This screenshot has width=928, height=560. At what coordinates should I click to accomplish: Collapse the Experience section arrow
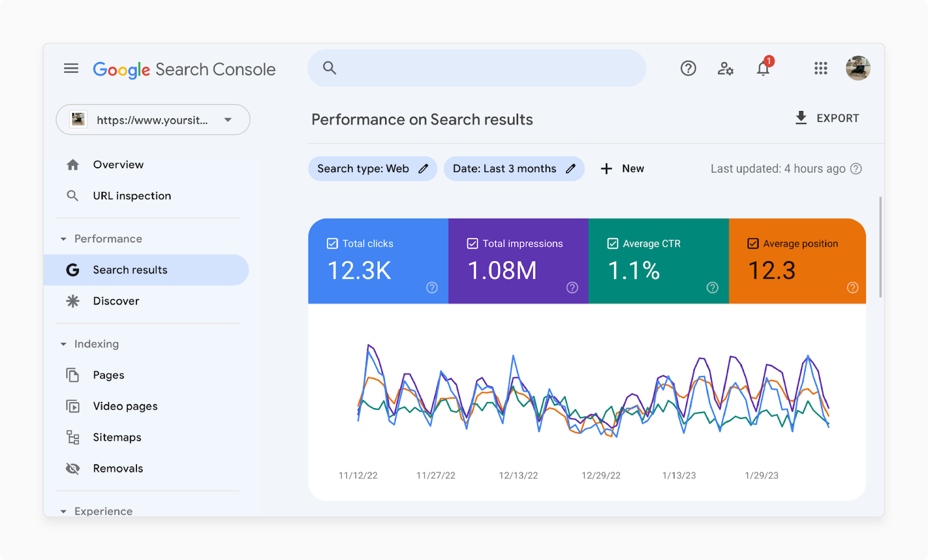click(63, 511)
